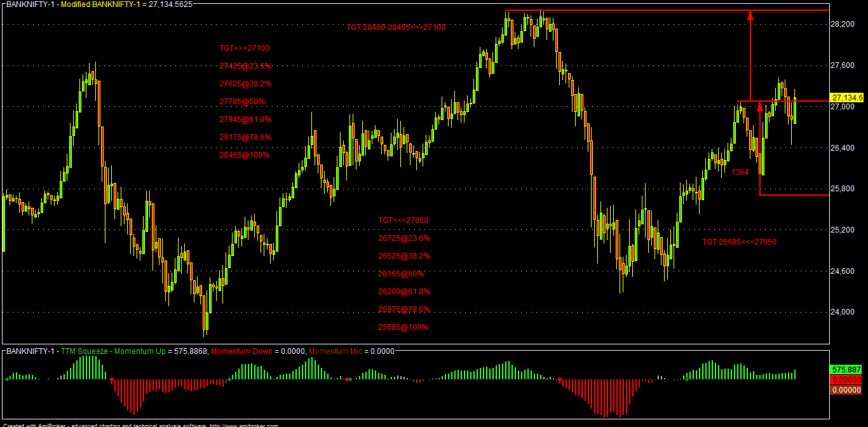Screen dimensions: 868x427
Task: Open the amibroker.com link in footer
Action: 244,425
